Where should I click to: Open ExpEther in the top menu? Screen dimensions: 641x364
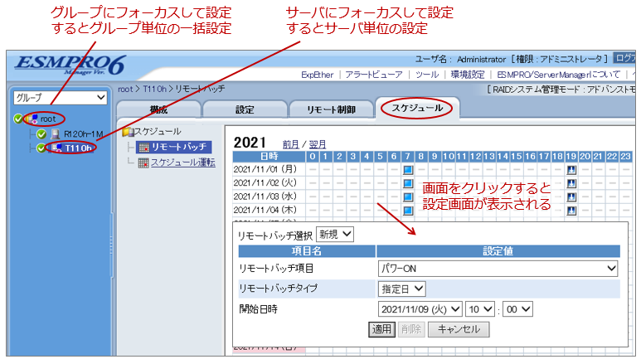[x=318, y=75]
